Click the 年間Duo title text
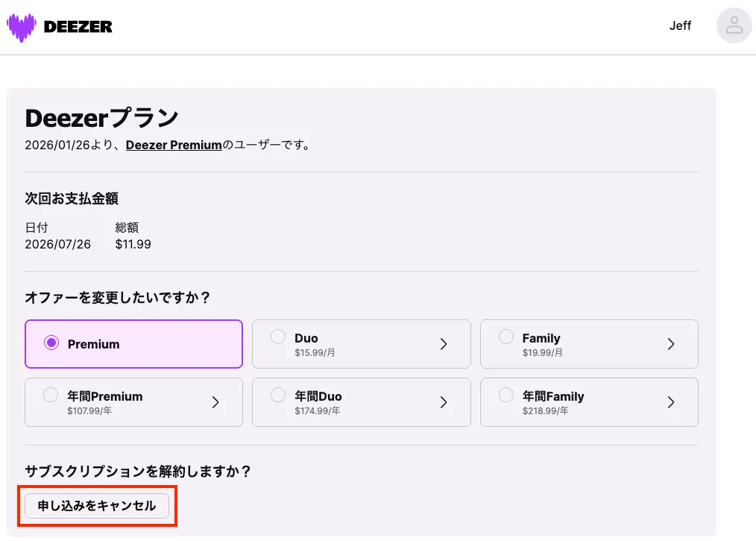Screen dimensions: 756x541 click(318, 396)
